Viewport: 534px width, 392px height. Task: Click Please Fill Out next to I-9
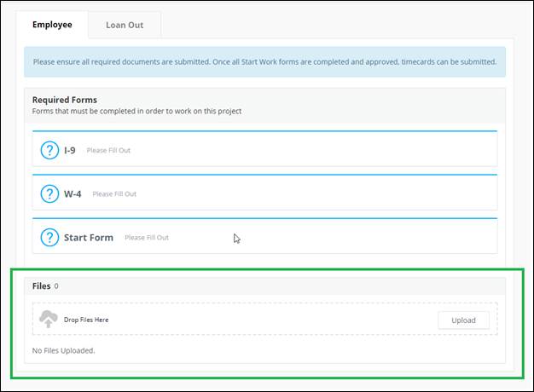coord(108,150)
